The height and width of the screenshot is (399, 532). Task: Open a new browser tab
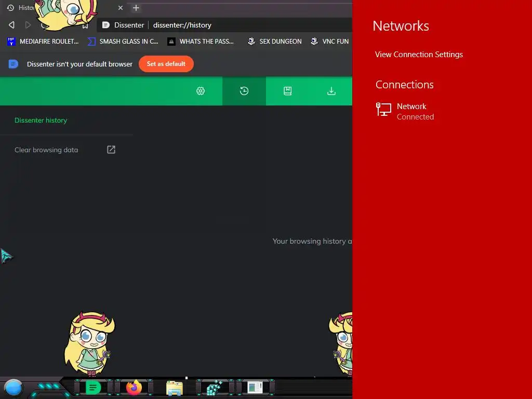[136, 8]
